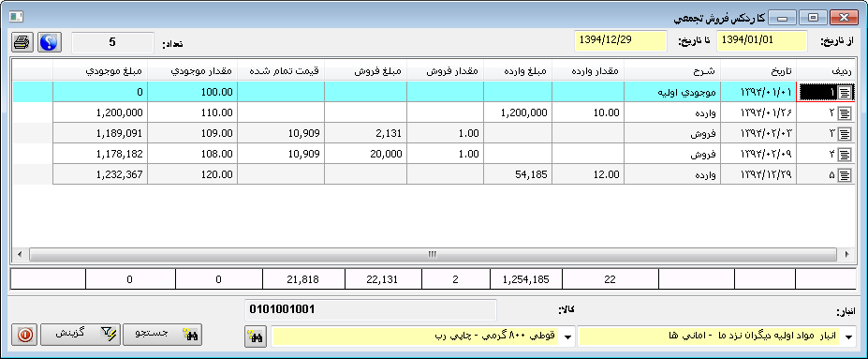Click the stock value cell 1,232,367
Screen dimensions: 868x359
[100, 175]
